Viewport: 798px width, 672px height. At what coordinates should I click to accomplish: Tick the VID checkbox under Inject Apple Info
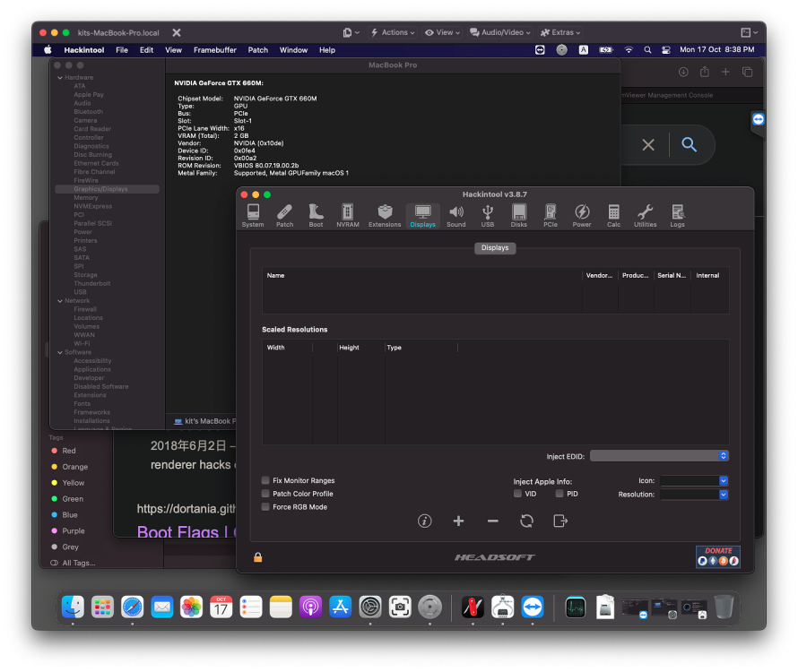pos(517,494)
